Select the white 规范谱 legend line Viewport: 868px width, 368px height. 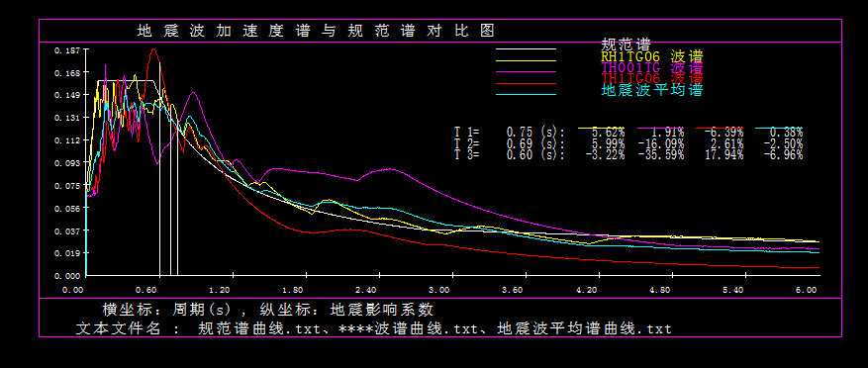pos(526,48)
